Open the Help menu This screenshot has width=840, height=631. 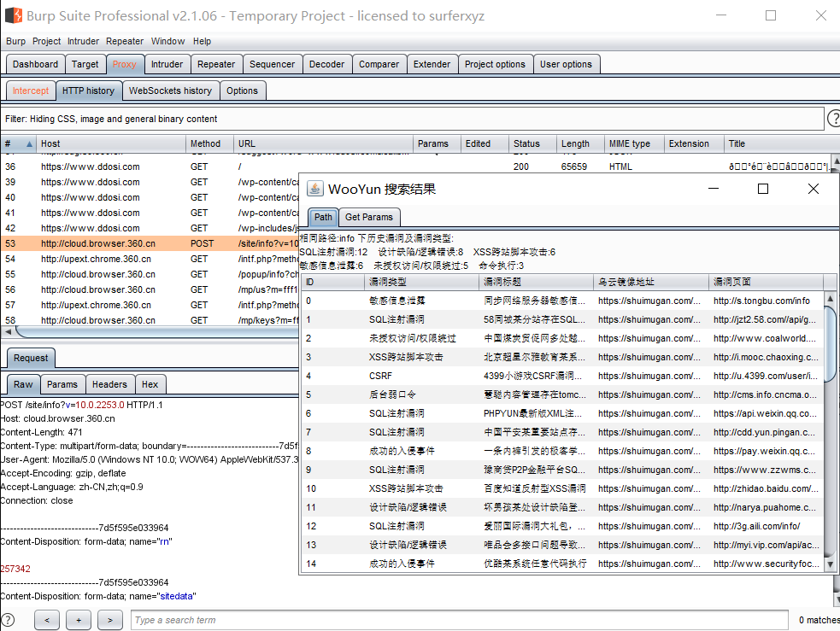coord(202,41)
